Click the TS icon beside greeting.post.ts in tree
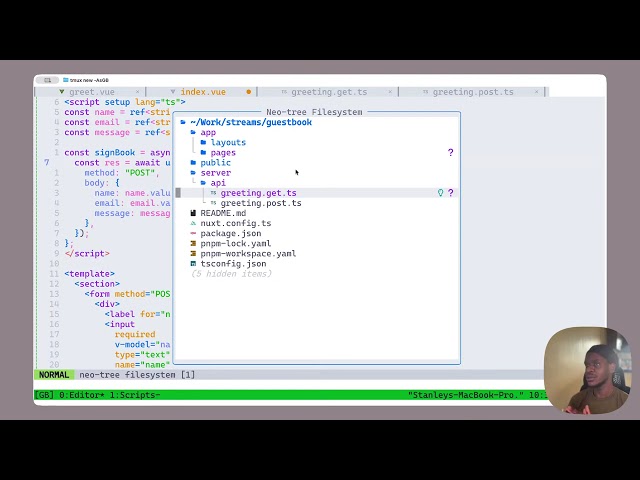 click(x=213, y=203)
